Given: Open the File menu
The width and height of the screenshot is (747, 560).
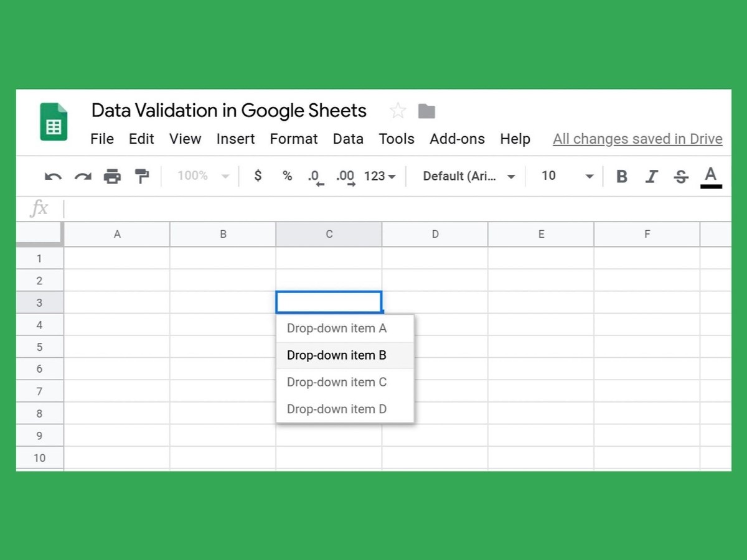Looking at the screenshot, I should click(x=102, y=139).
